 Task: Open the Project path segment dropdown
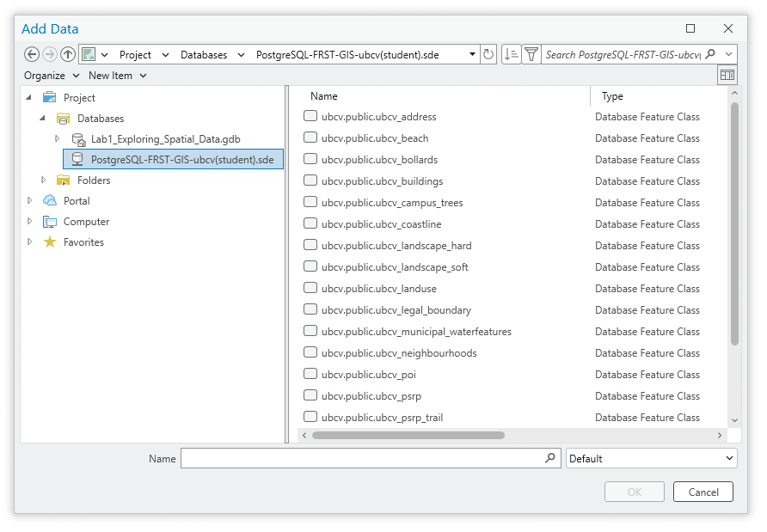[x=165, y=55]
